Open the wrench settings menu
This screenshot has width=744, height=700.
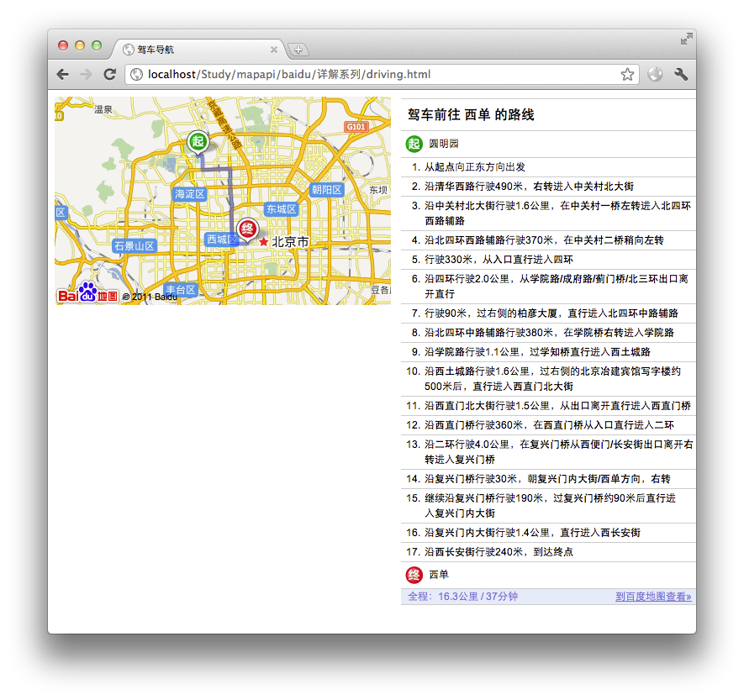(682, 74)
